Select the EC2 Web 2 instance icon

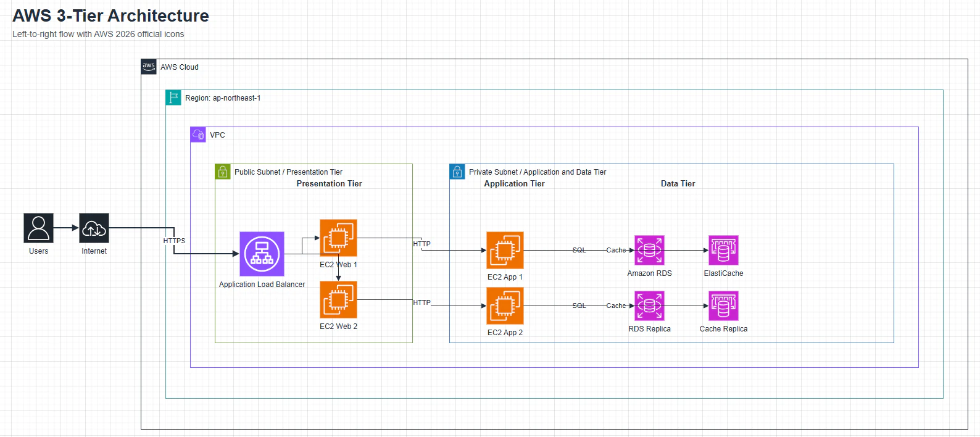click(338, 299)
